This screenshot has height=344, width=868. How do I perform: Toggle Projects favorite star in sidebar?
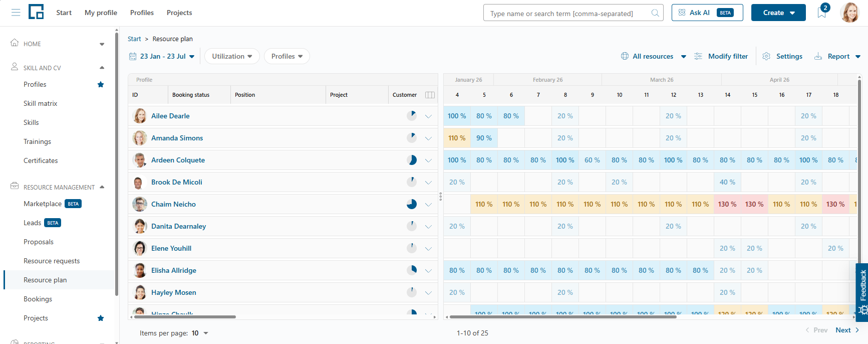point(101,318)
